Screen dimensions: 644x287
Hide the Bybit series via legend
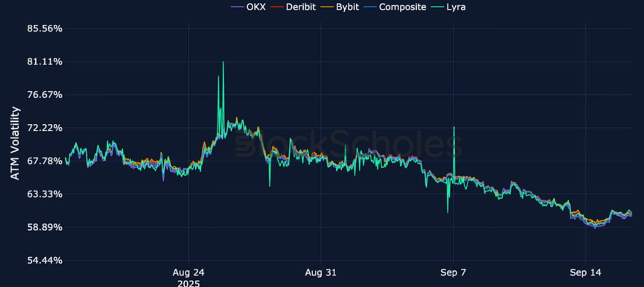[341, 7]
